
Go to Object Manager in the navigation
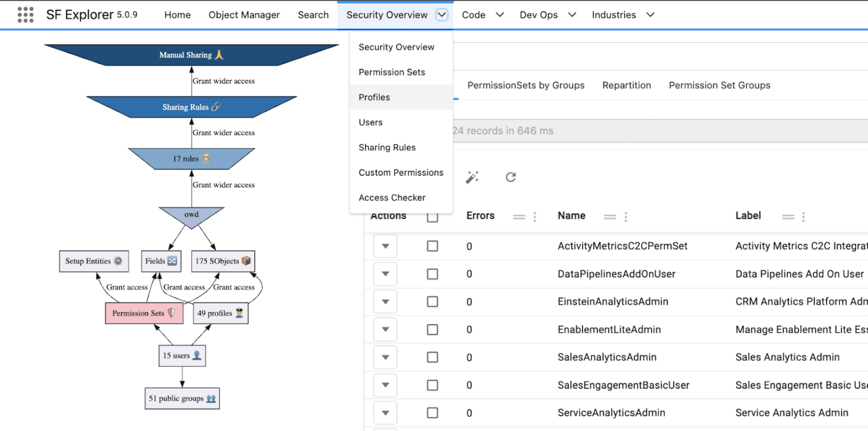[244, 15]
